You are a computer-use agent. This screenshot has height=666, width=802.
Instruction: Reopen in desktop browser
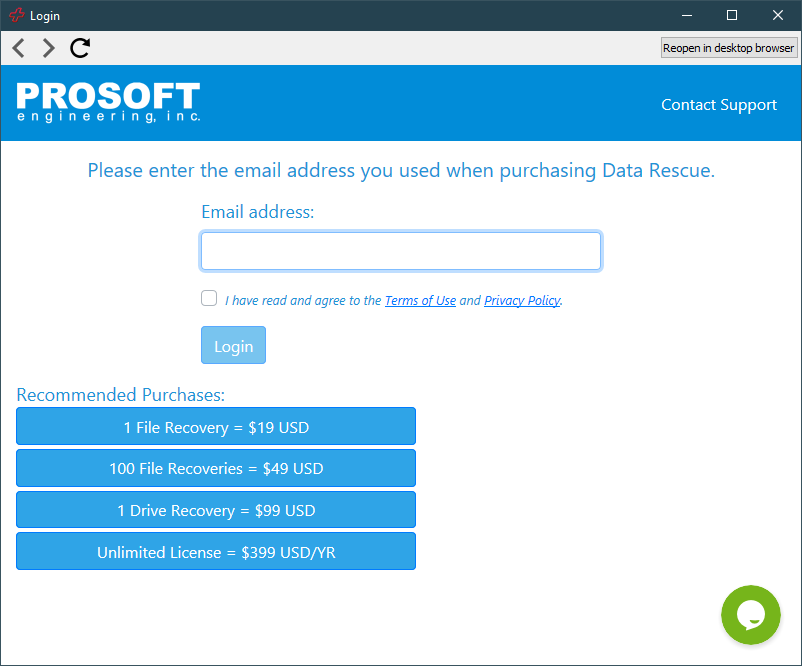728,48
